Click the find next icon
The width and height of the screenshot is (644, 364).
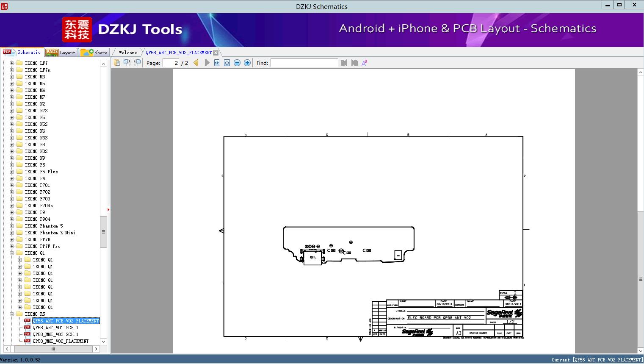[x=354, y=63]
